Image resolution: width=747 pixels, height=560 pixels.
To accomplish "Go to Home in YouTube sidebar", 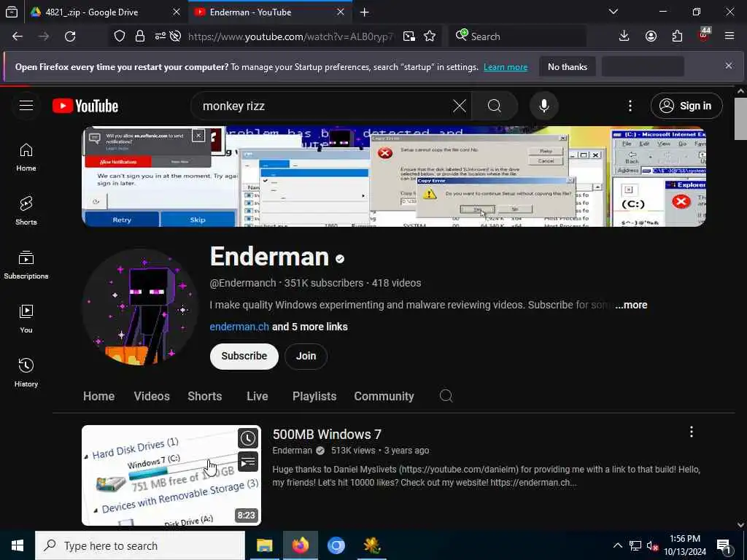I will (x=26, y=157).
